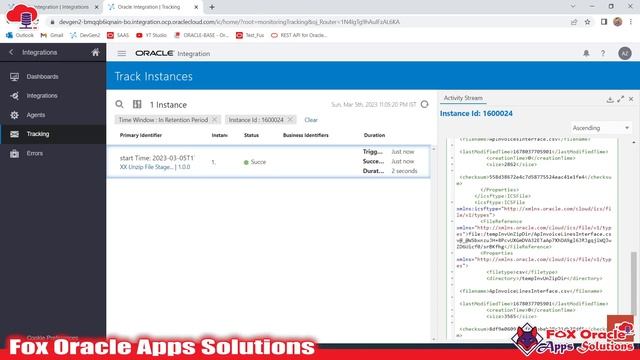The width and height of the screenshot is (640, 360).
Task: Click the browser address bar URL
Action: pos(229,22)
